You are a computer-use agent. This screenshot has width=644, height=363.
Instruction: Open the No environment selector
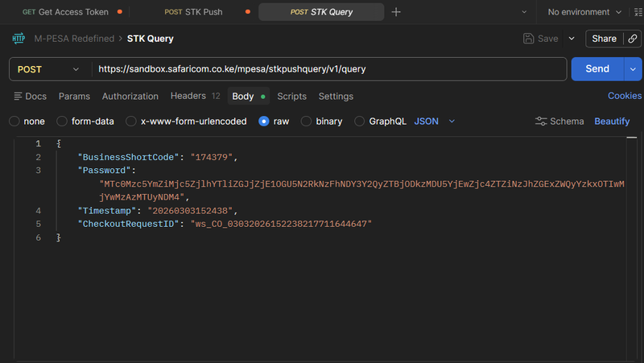584,12
